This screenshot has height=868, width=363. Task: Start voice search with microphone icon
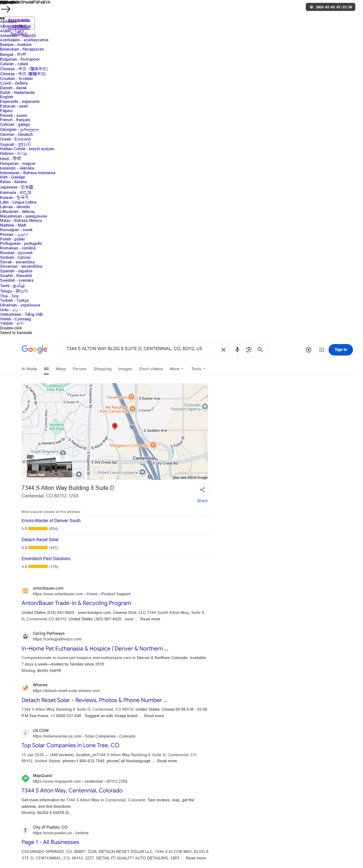[237, 350]
